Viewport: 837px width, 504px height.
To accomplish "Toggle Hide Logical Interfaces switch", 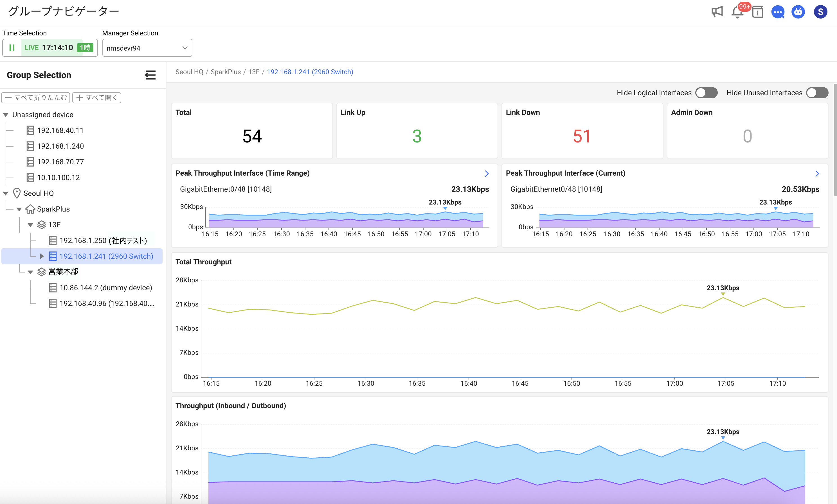I will point(706,93).
